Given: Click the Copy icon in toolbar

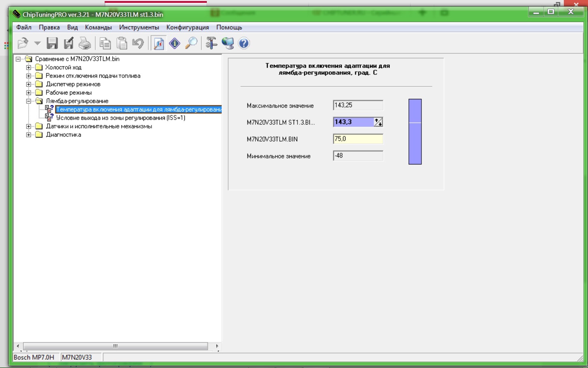Looking at the screenshot, I should pyautogui.click(x=105, y=43).
